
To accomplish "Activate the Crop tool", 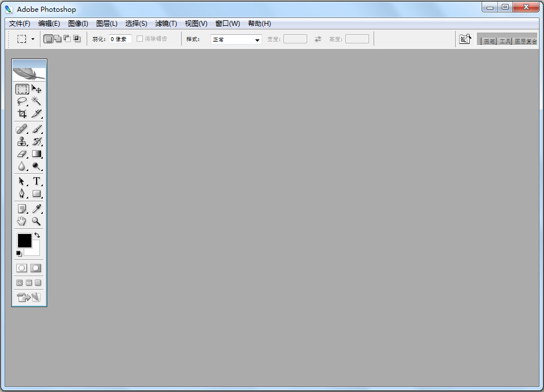I will (x=21, y=114).
